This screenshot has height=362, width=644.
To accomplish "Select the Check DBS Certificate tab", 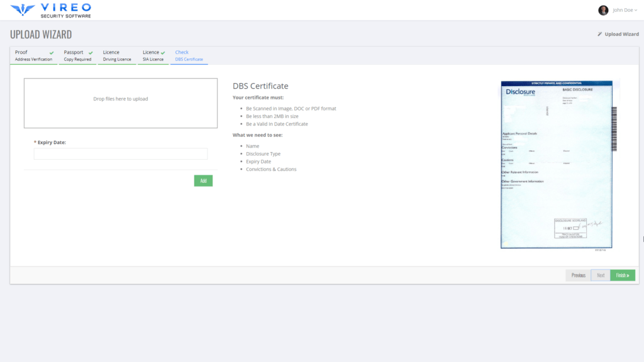I will tap(189, 55).
